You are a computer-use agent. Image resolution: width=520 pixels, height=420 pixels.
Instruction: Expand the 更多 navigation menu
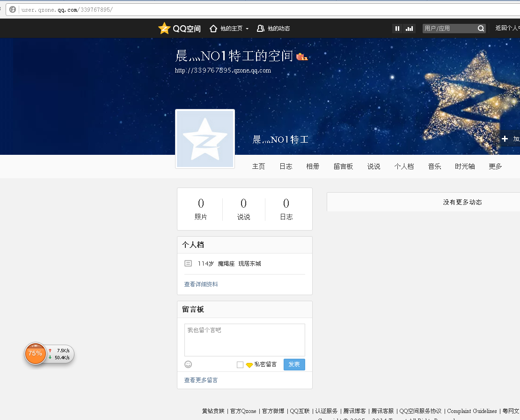pos(495,166)
